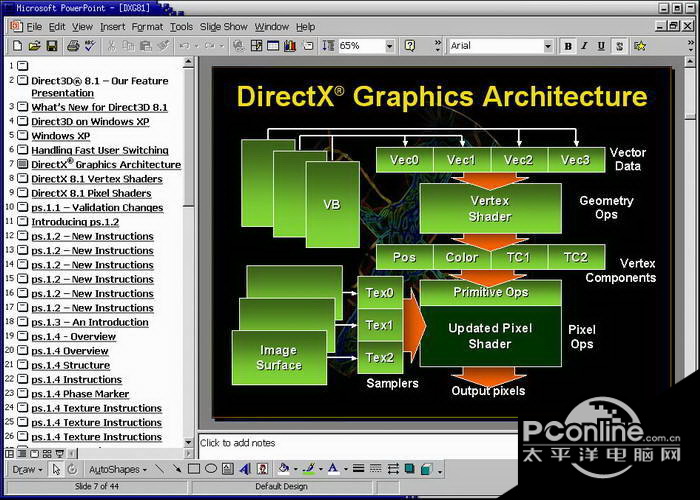The width and height of the screenshot is (700, 500).
Task: Open the Arial font dropdown
Action: click(548, 46)
